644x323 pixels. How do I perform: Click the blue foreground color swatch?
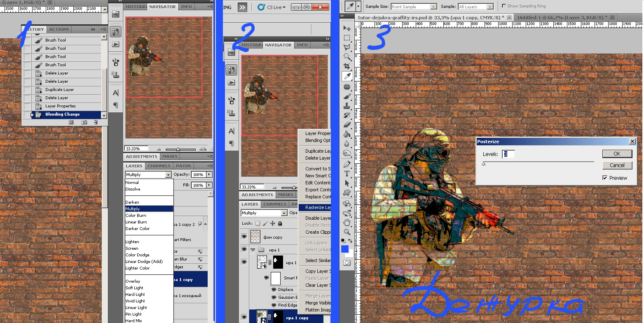coord(344,249)
